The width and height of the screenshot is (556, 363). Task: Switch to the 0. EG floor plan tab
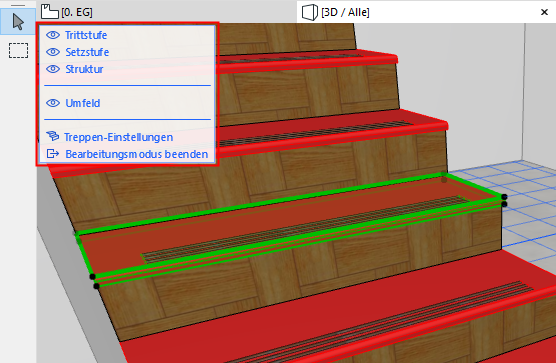(x=167, y=12)
